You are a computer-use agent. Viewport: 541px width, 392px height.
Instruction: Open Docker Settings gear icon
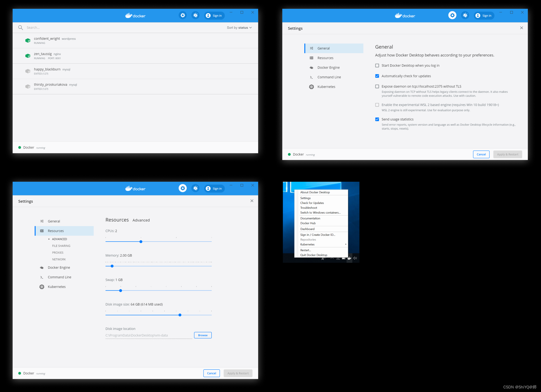point(183,16)
